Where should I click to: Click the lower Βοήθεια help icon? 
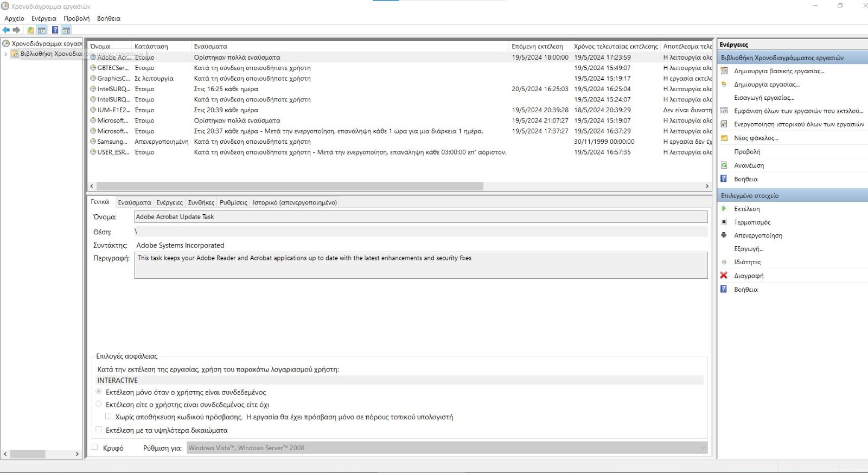(x=724, y=289)
